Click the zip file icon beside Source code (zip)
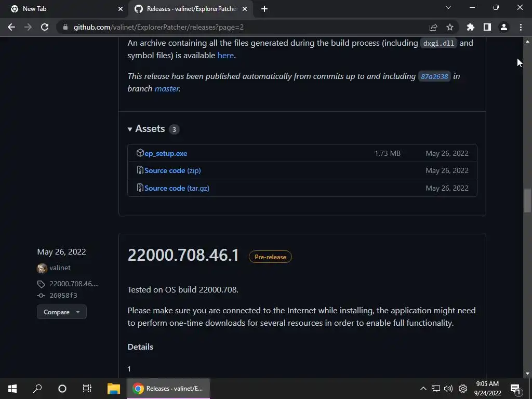The image size is (532, 399). point(140,170)
